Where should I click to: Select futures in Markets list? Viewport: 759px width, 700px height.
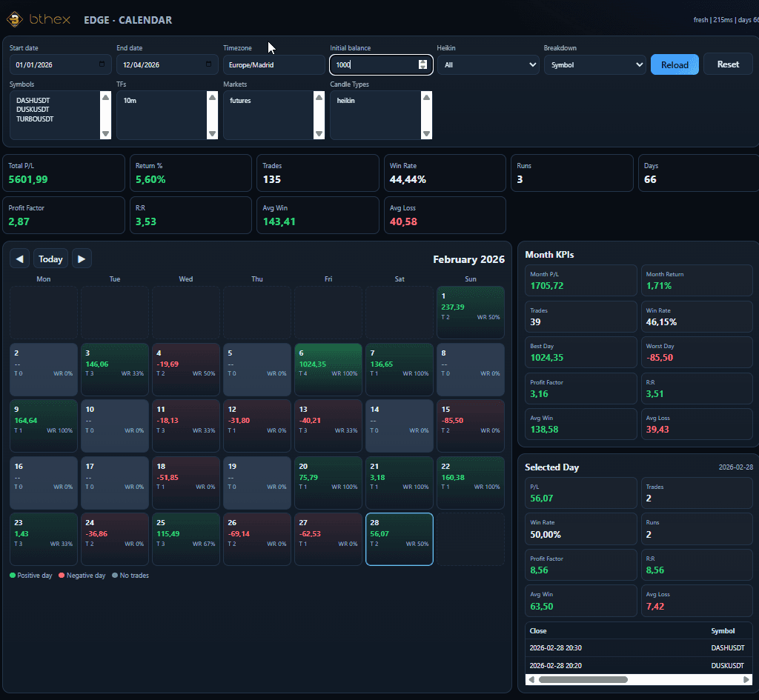coord(240,101)
